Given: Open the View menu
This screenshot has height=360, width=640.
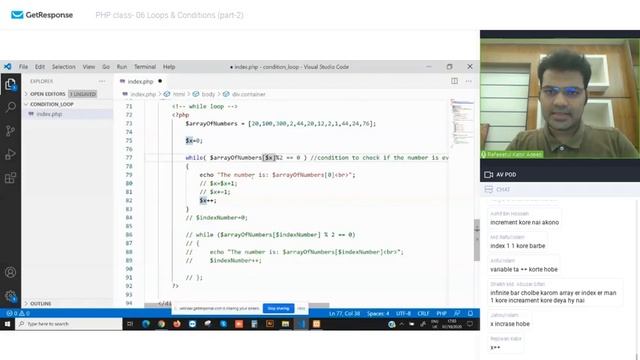Looking at the screenshot, I should click(89, 67).
